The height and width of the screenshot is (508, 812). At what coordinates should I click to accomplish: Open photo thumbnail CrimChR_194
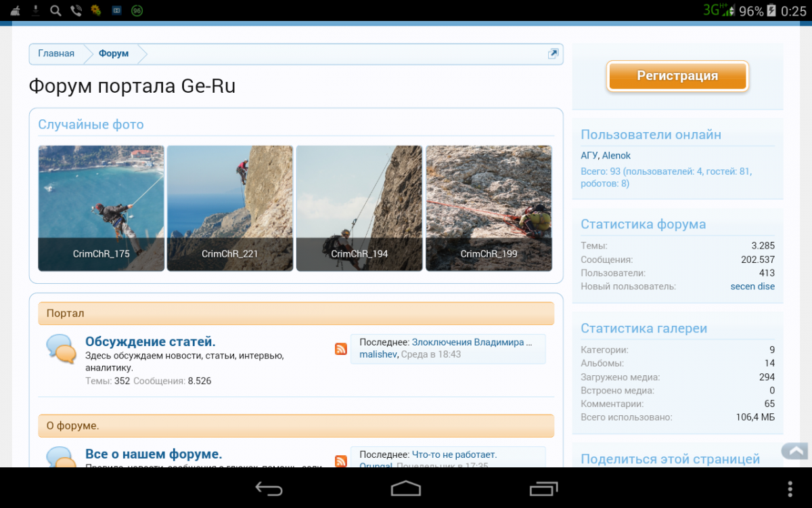[x=359, y=208]
